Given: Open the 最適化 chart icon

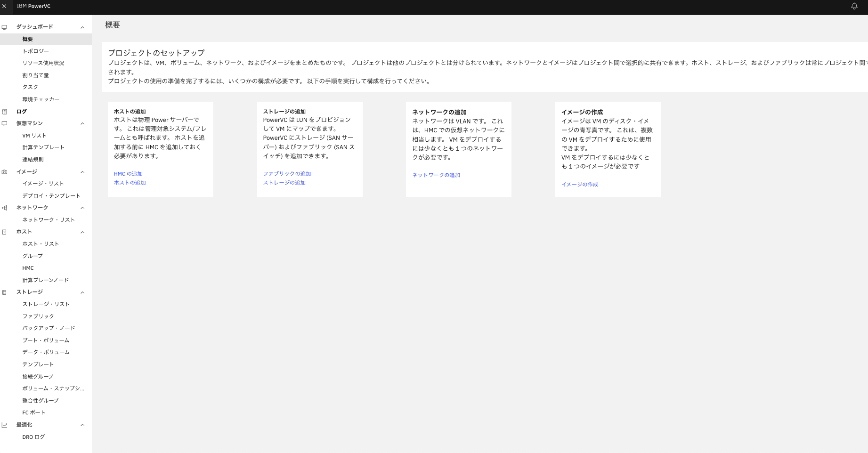Looking at the screenshot, I should coord(5,425).
